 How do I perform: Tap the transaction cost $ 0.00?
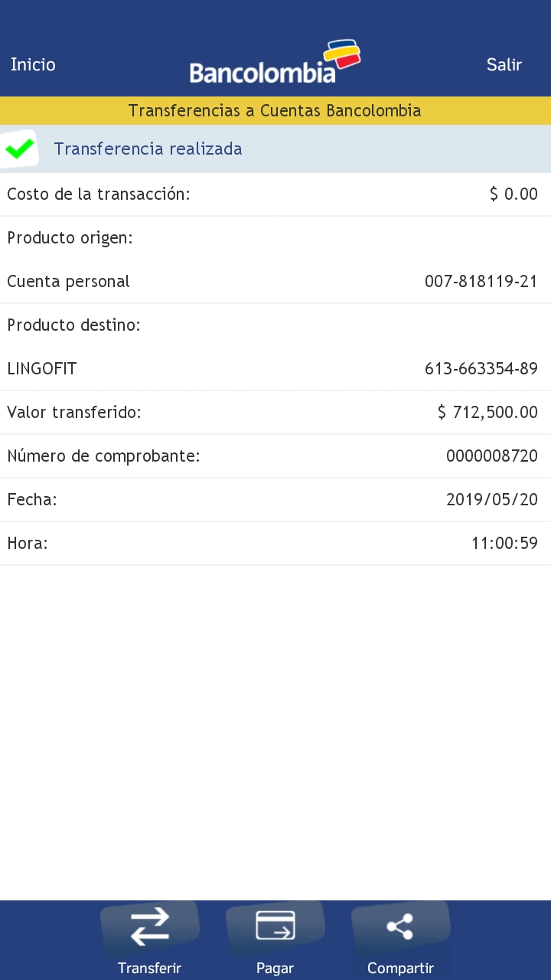tap(514, 194)
